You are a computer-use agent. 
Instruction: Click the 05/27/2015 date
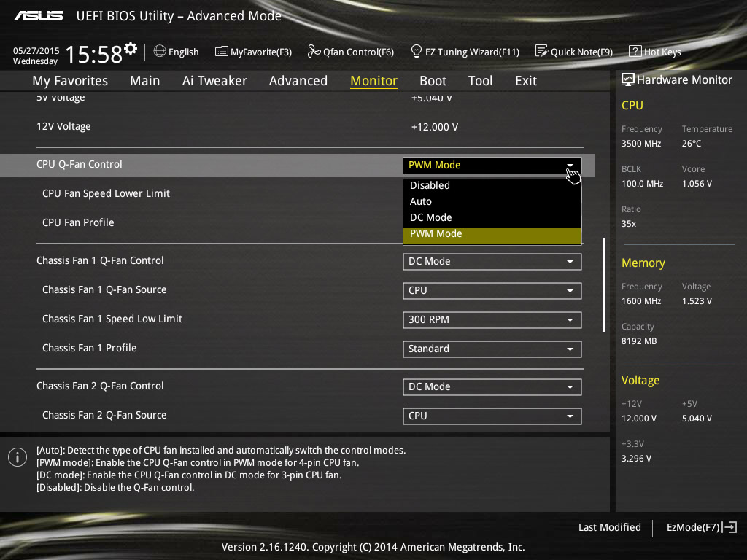[36, 51]
